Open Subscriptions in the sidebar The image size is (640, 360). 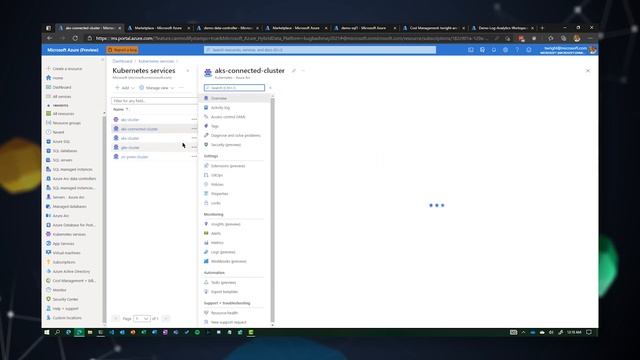point(64,262)
